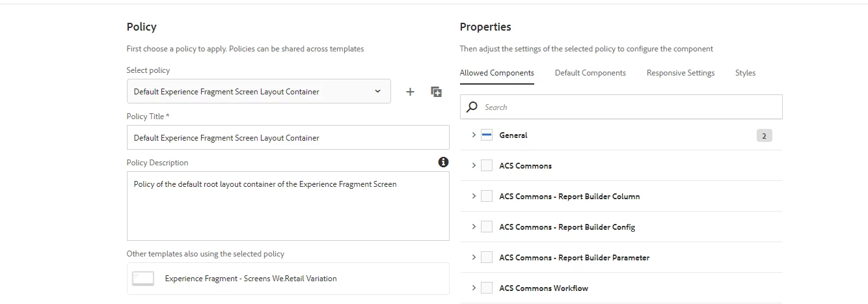Image resolution: width=868 pixels, height=304 pixels.
Task: Open the Responsive Settings tab
Action: click(681, 73)
